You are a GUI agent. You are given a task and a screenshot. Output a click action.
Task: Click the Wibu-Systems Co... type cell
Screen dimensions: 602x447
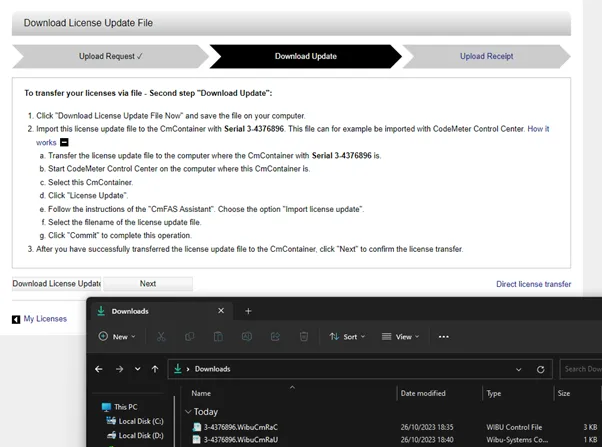517,440
